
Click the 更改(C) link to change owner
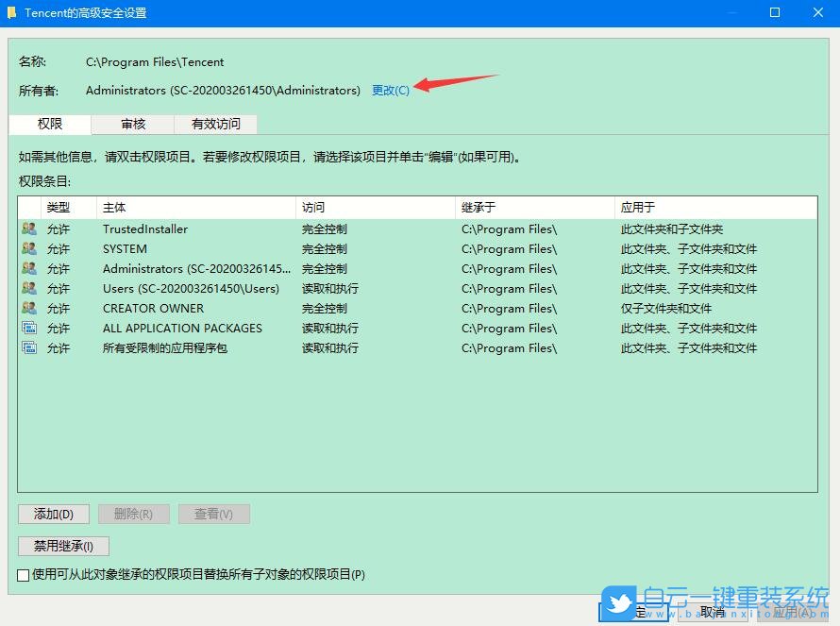[390, 91]
